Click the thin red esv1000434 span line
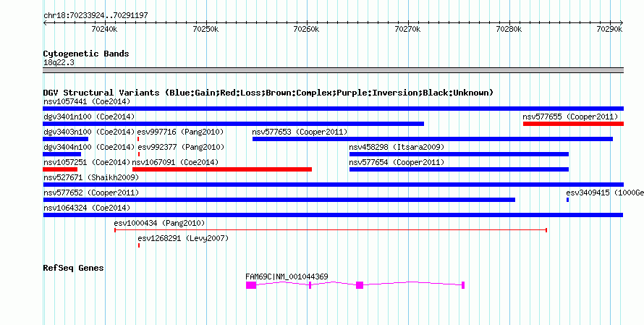This screenshot has width=644, height=325. coord(331,230)
